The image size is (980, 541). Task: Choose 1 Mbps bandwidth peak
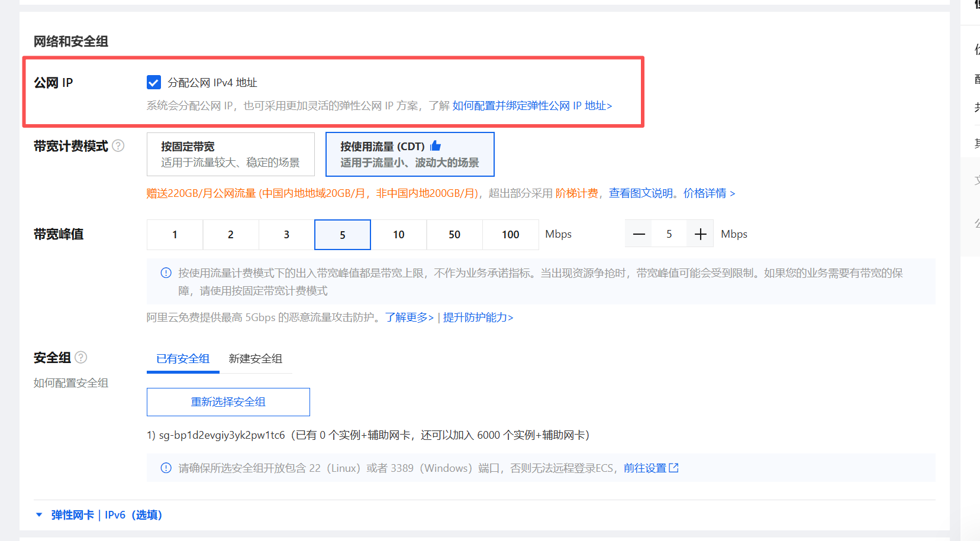[x=175, y=235]
